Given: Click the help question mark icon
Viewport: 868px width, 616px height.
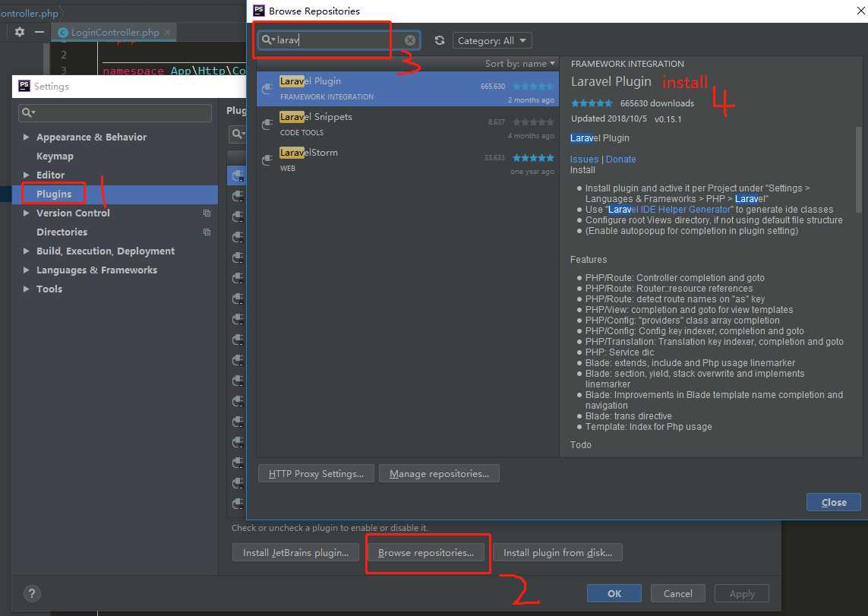Looking at the screenshot, I should click(33, 593).
